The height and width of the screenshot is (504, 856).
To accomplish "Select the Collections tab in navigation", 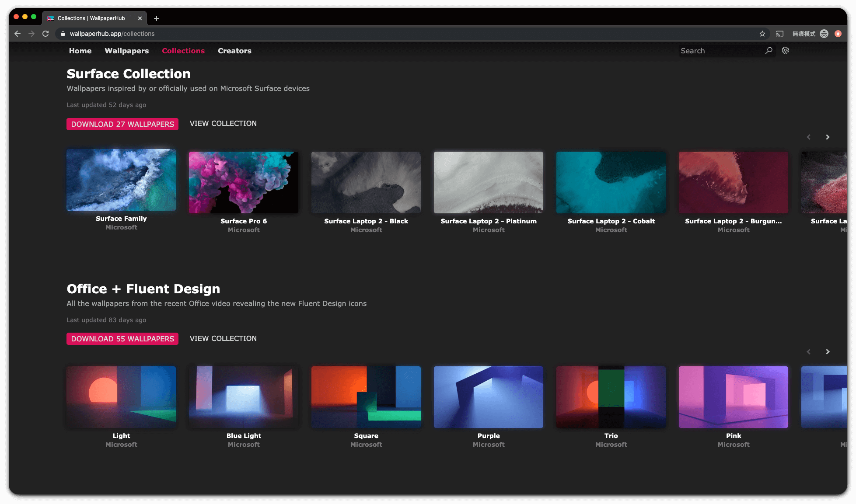I will tap(183, 50).
